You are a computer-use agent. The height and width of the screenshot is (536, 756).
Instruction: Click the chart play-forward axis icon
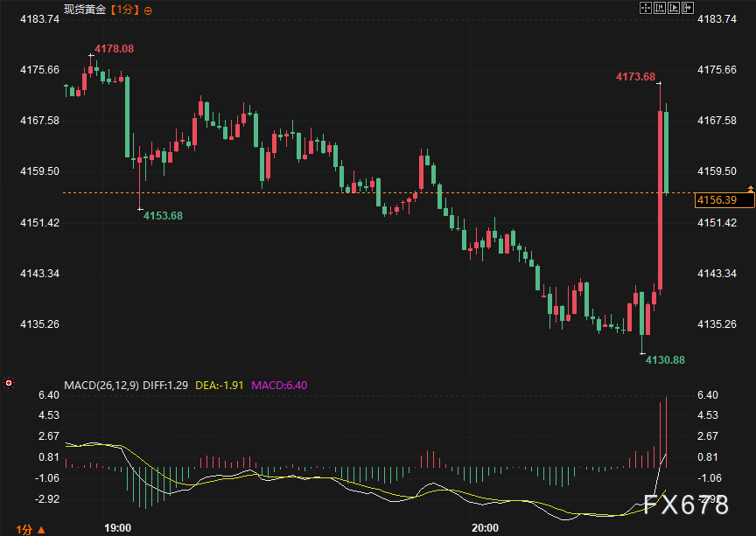(x=674, y=8)
